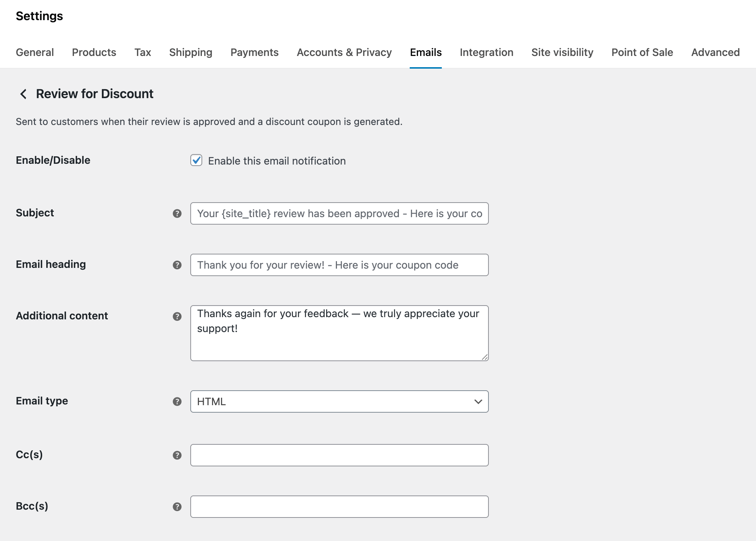Click into the Subject text field
The image size is (756, 541).
[x=339, y=213]
